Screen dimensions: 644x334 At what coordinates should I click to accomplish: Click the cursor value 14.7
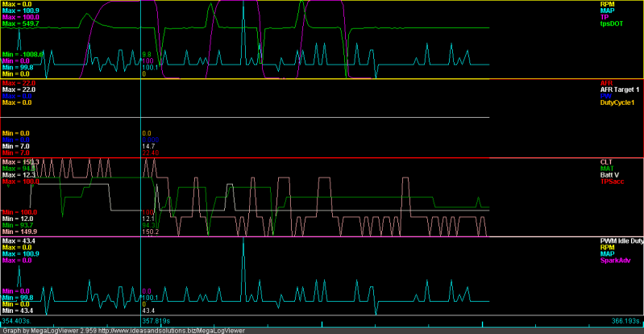147,146
